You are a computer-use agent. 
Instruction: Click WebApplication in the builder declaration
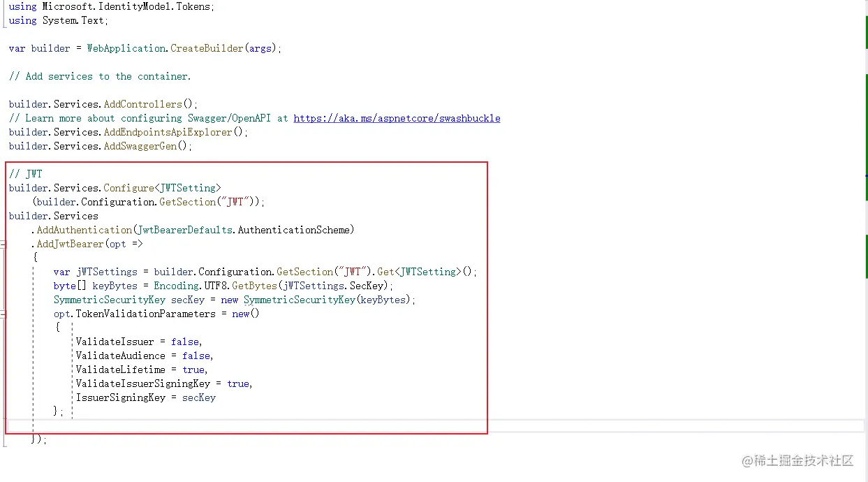pos(126,48)
